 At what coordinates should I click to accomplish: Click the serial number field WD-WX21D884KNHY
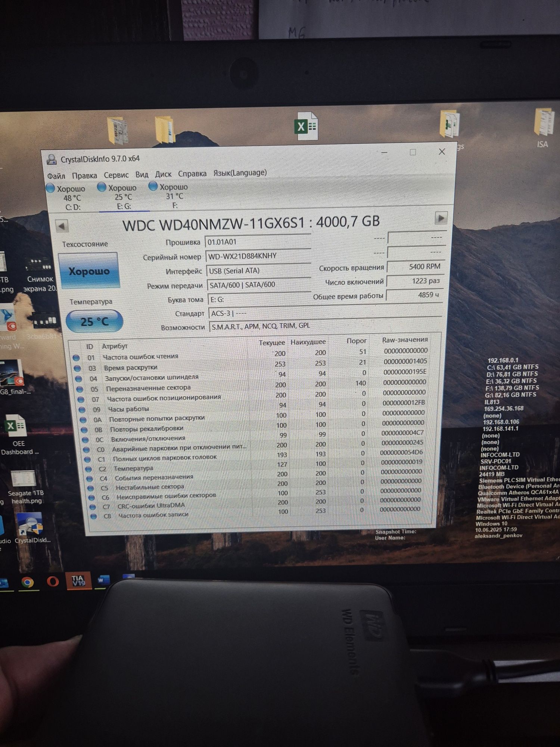[x=258, y=256]
